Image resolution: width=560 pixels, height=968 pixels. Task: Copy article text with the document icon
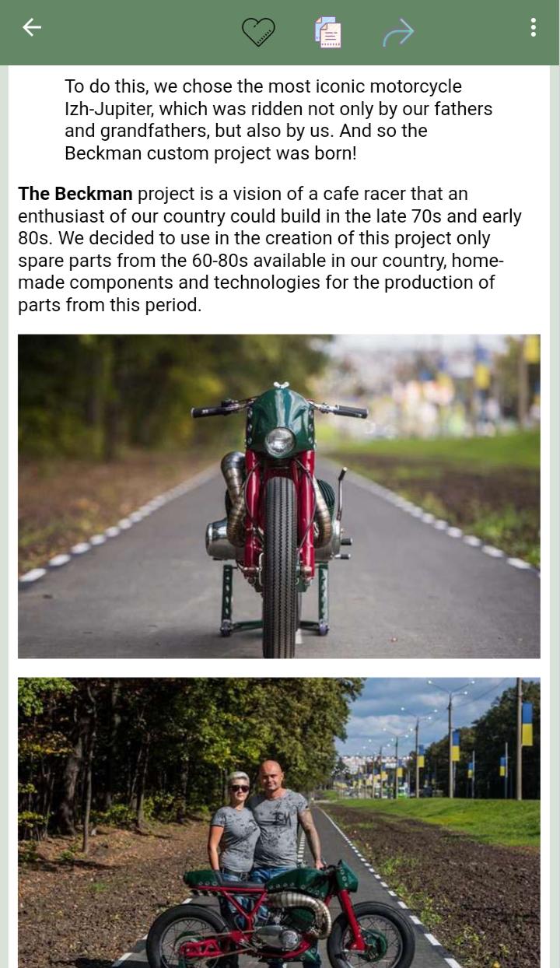pyautogui.click(x=328, y=32)
